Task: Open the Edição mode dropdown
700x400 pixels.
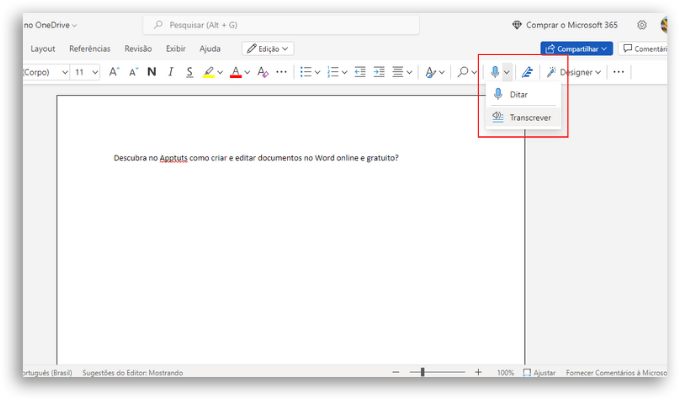Action: [268, 49]
